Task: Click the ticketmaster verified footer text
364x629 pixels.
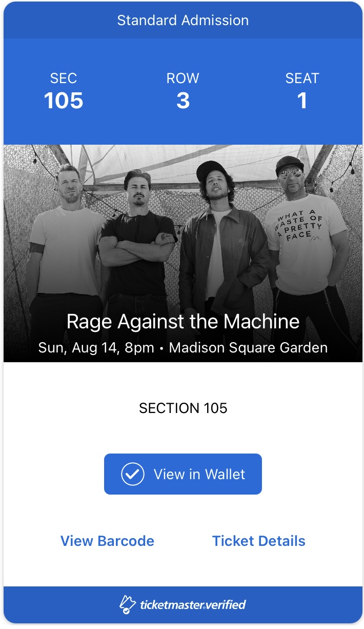Action: (x=193, y=605)
